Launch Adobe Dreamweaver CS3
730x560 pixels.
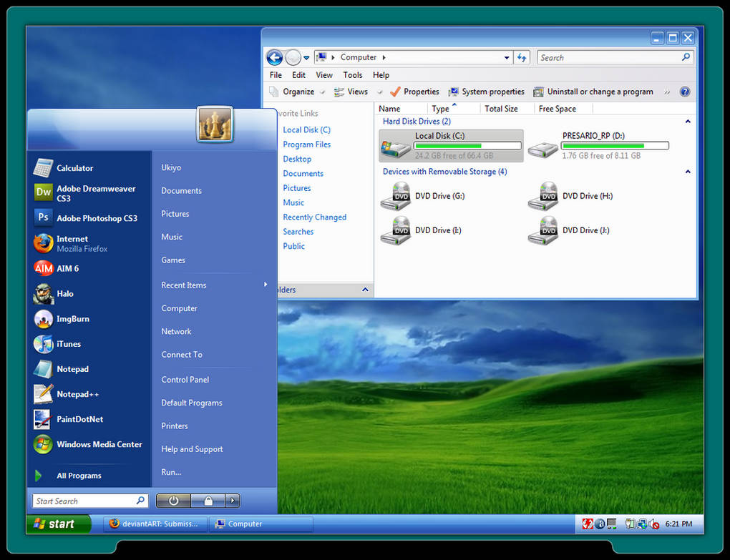(89, 193)
